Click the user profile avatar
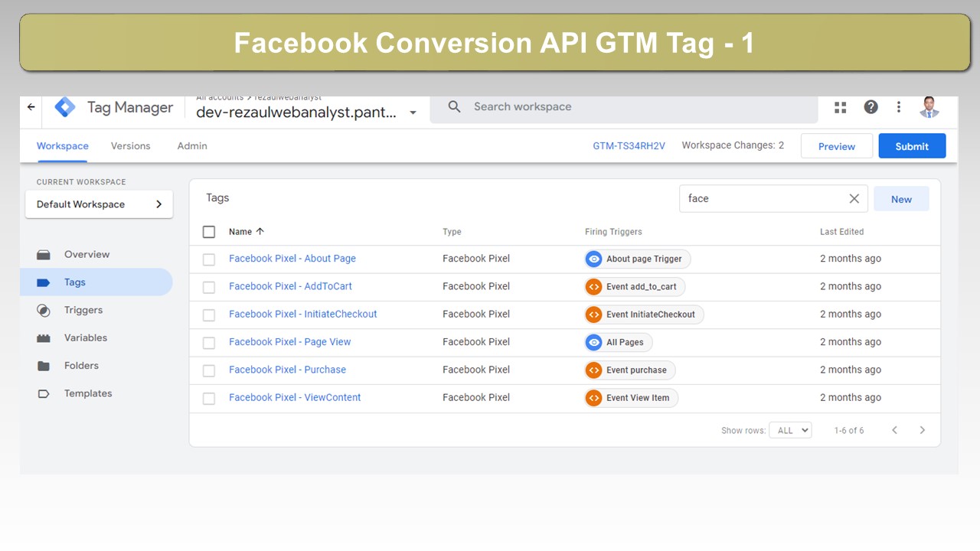Image resolution: width=980 pixels, height=551 pixels. [929, 107]
